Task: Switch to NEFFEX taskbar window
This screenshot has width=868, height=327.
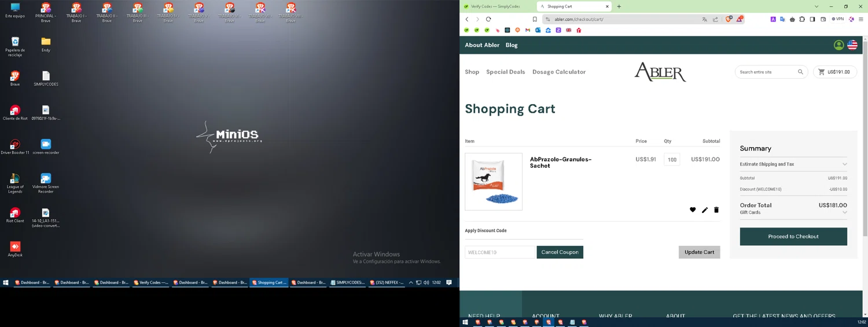Action: tap(387, 282)
